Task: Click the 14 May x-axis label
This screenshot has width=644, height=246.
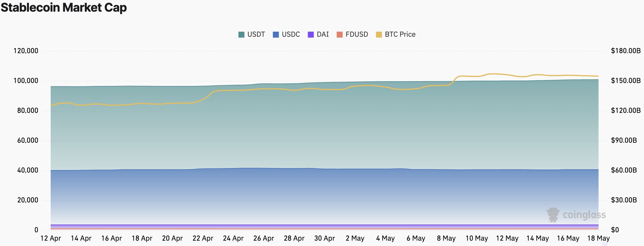Action: (537, 239)
